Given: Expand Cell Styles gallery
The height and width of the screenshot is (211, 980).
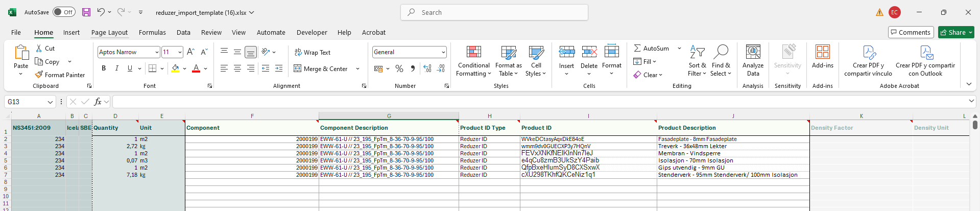Looking at the screenshot, I should [536, 61].
